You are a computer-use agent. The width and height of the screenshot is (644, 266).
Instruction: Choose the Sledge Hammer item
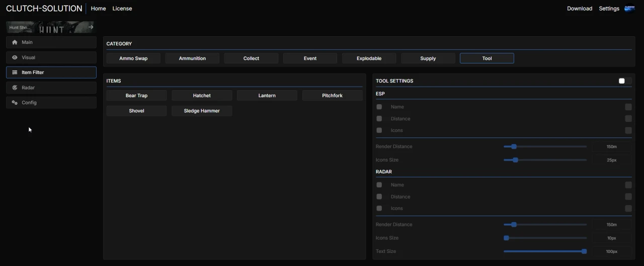coord(202,111)
